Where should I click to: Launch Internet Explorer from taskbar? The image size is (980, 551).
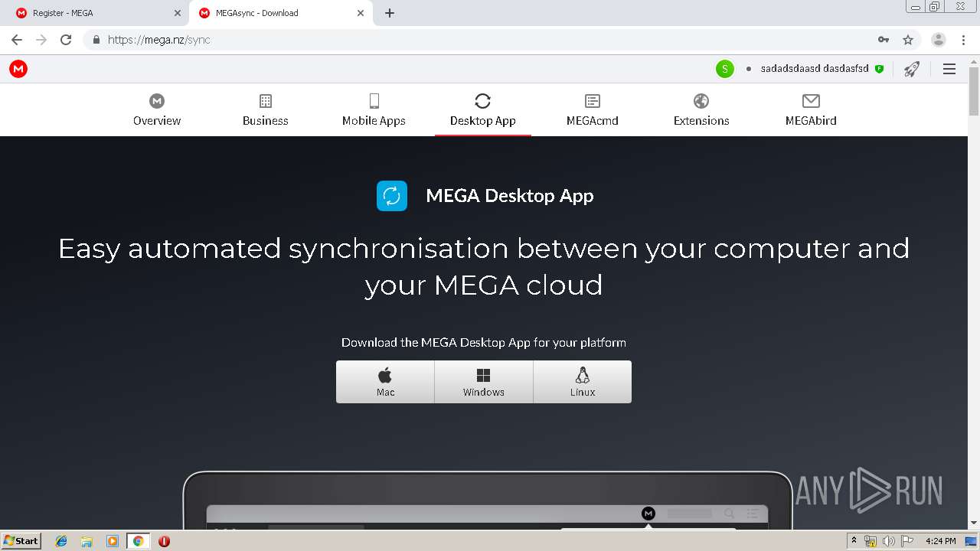[61, 541]
